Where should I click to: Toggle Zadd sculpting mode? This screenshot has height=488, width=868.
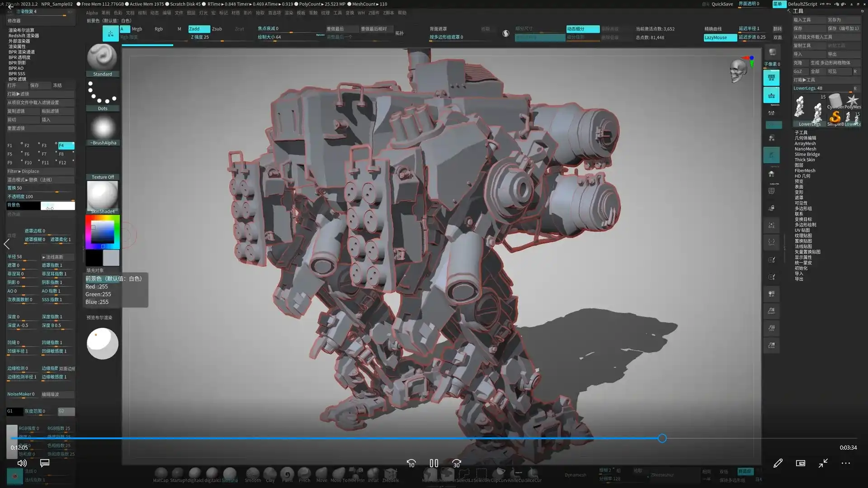(198, 28)
